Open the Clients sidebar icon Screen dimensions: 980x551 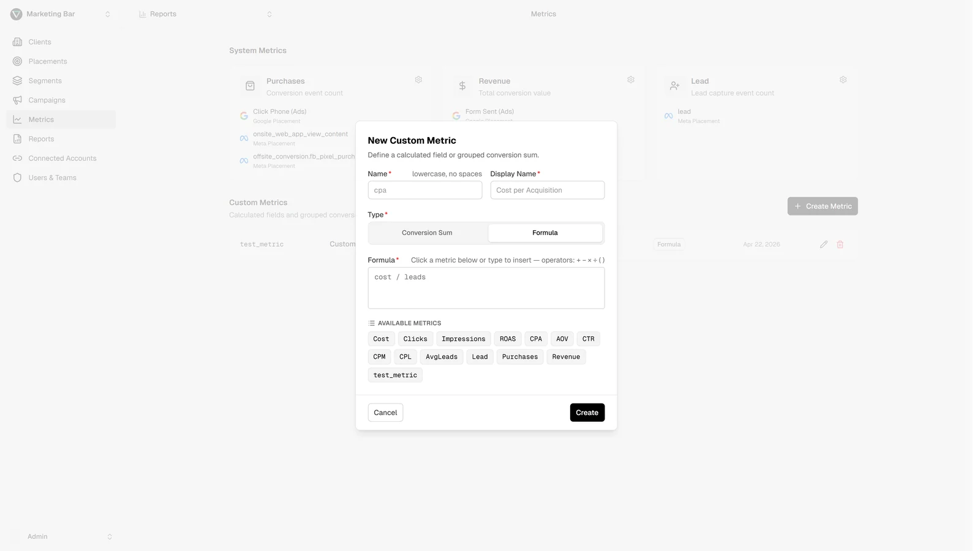tap(17, 42)
